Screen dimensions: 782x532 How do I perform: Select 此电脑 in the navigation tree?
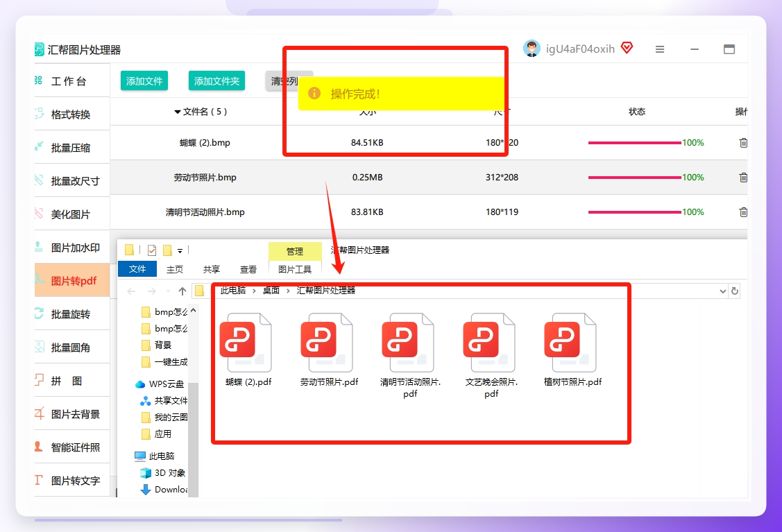tap(155, 456)
